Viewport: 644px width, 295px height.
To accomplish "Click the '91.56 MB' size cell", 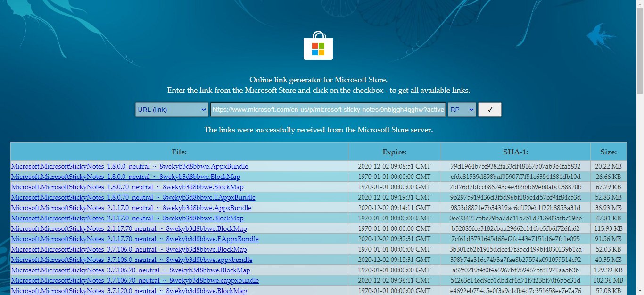I will pyautogui.click(x=608, y=239).
